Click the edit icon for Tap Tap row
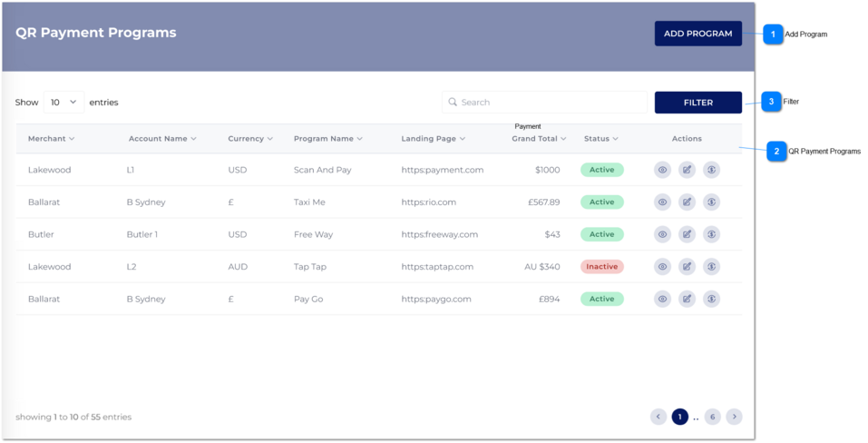 [687, 267]
